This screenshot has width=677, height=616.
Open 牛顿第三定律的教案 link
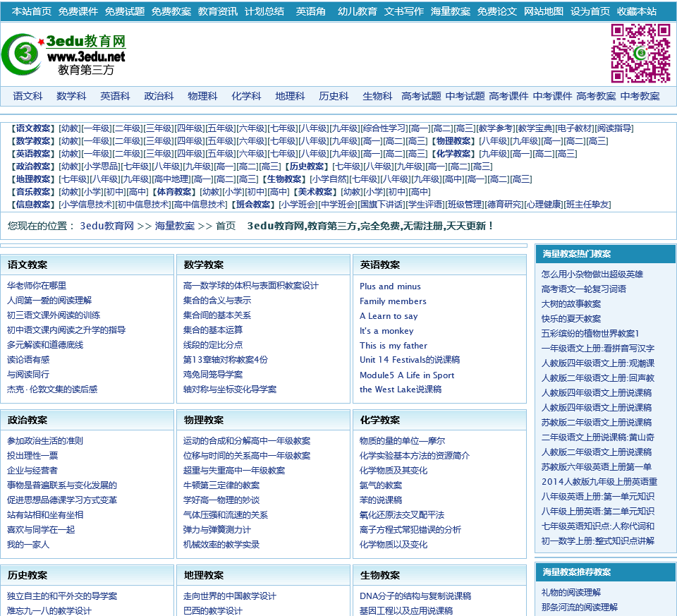click(x=221, y=485)
